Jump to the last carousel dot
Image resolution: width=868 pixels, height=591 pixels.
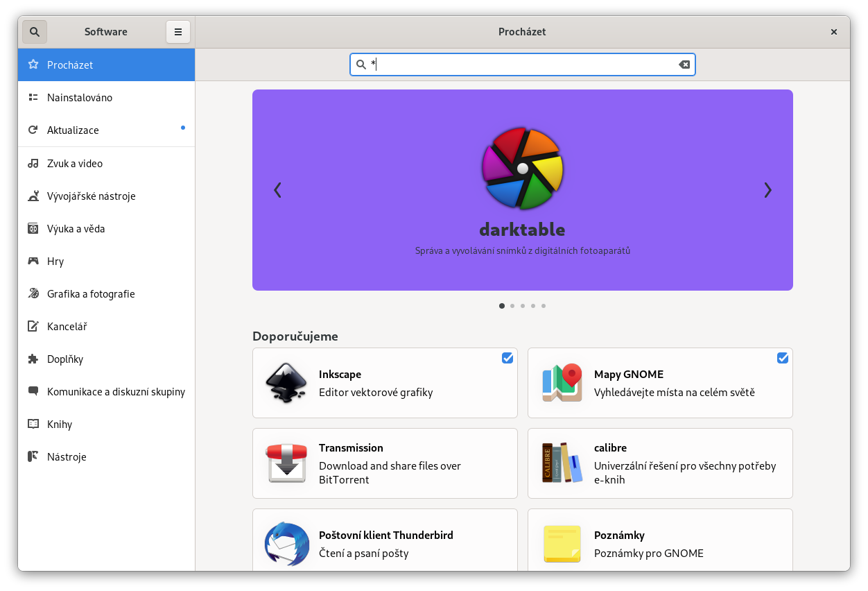(544, 306)
